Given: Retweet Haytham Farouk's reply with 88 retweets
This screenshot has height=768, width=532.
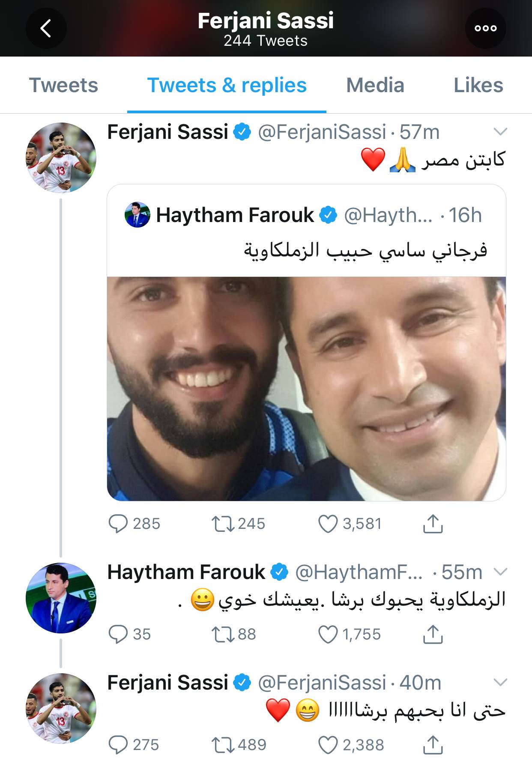Looking at the screenshot, I should tap(223, 634).
